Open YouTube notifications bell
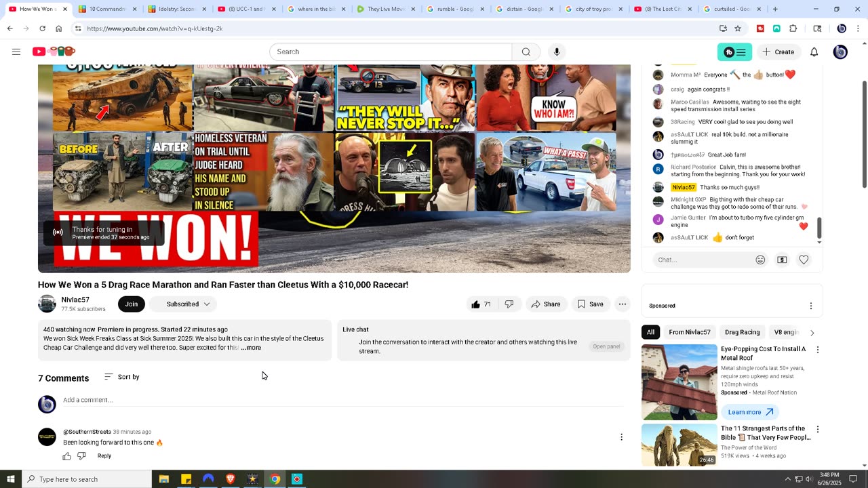The image size is (868, 488). 814,52
